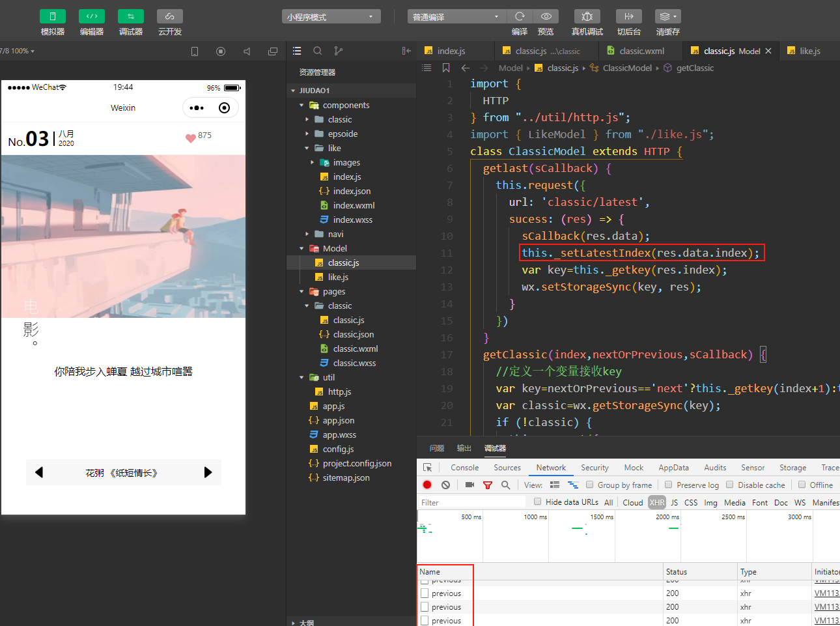This screenshot has height=626, width=840.
Task: Open the simulator zoom 100% dropdown
Action: click(x=18, y=51)
